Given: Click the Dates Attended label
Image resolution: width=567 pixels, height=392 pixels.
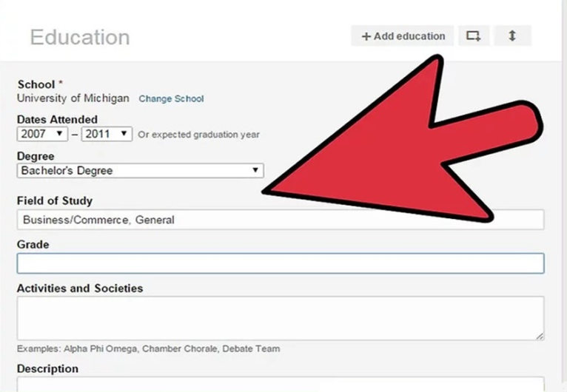Looking at the screenshot, I should (57, 119).
